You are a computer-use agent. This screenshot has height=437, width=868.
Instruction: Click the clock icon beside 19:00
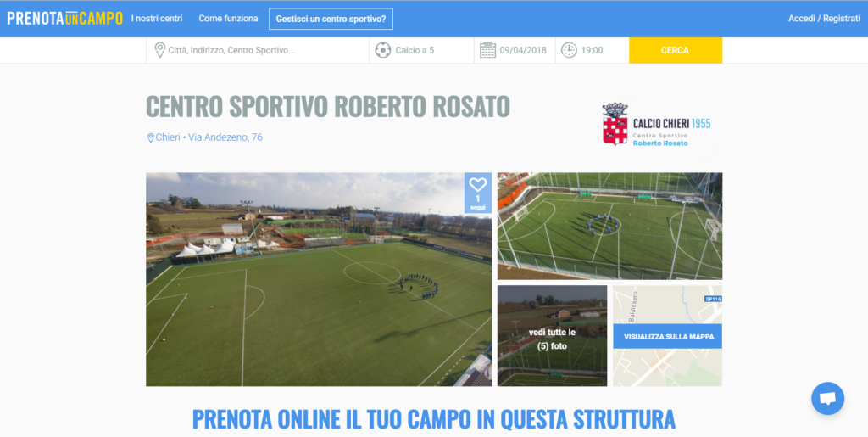click(569, 50)
